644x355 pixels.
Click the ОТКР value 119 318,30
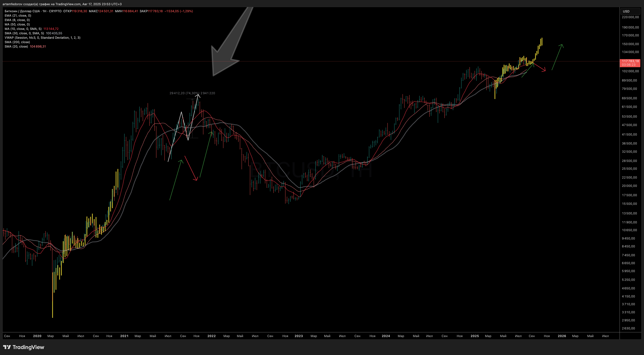point(79,11)
